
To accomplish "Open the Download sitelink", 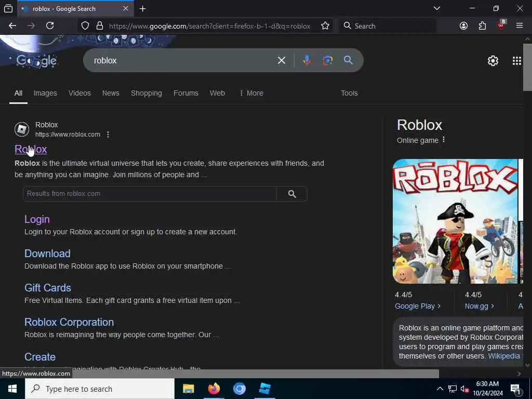I will (47, 254).
